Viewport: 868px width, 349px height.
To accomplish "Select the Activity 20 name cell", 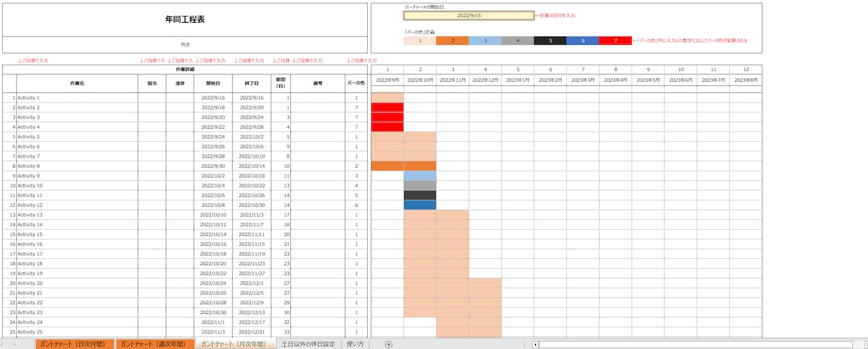I will [x=78, y=283].
